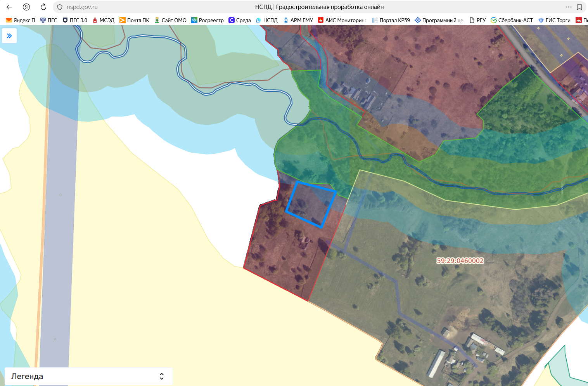The height and width of the screenshot is (386, 588).
Task: Open the НСПД bookmark
Action: point(267,20)
